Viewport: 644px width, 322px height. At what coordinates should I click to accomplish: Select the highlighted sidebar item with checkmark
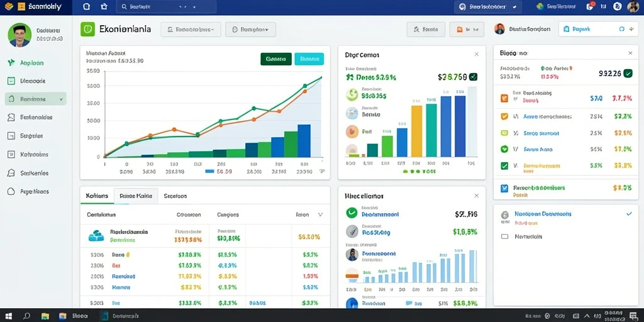[35, 99]
